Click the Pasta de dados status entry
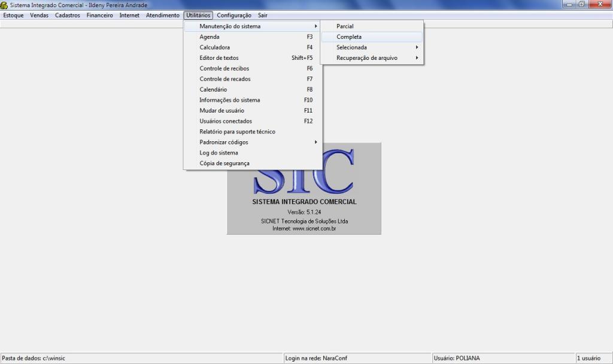The height and width of the screenshot is (364, 613). (141, 358)
